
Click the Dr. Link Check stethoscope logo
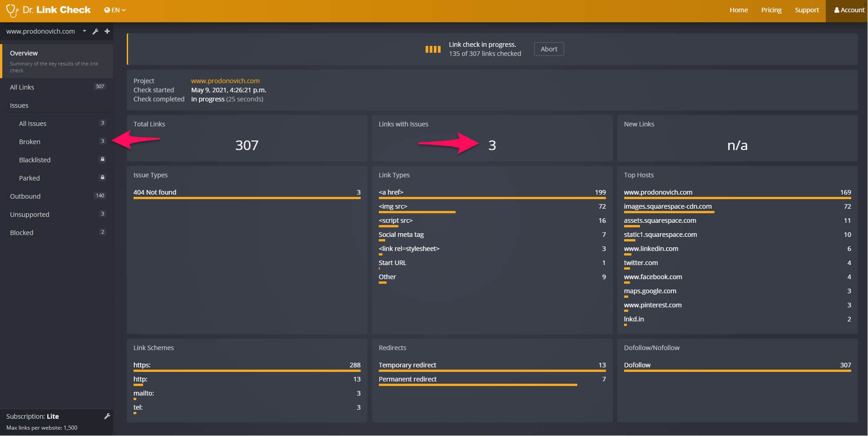12,10
